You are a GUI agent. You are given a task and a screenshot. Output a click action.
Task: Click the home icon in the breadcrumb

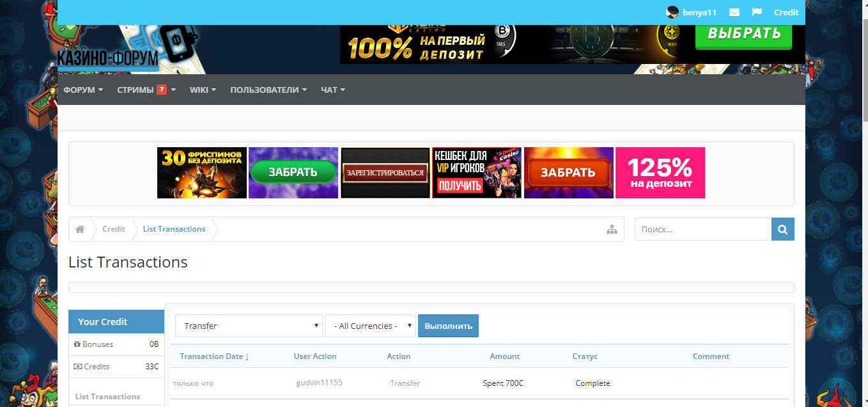coord(81,228)
